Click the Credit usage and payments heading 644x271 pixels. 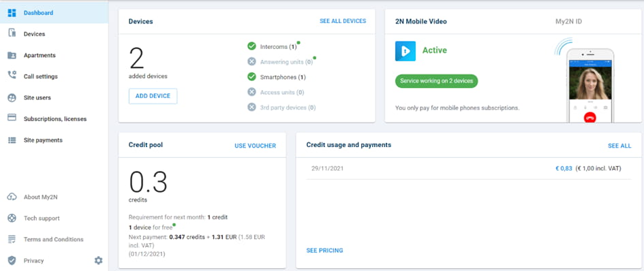pyautogui.click(x=349, y=145)
